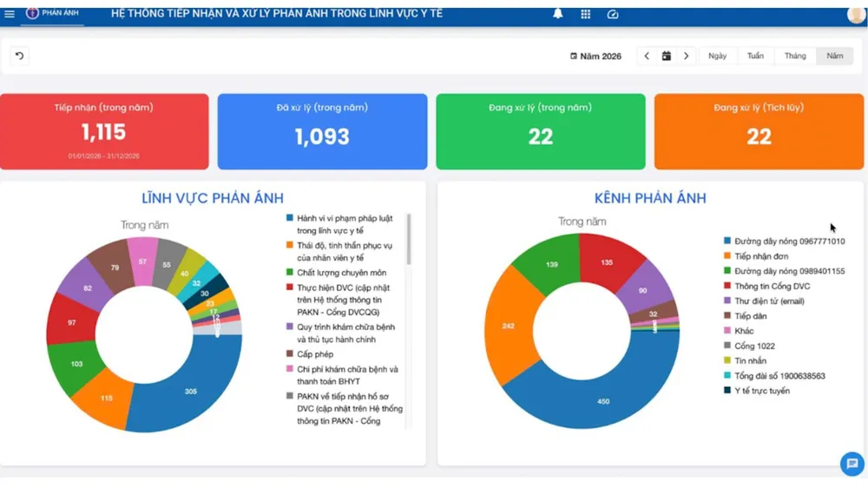Click the Tiếp nhận (trong năm) red card
The image size is (868, 488).
(x=104, y=131)
